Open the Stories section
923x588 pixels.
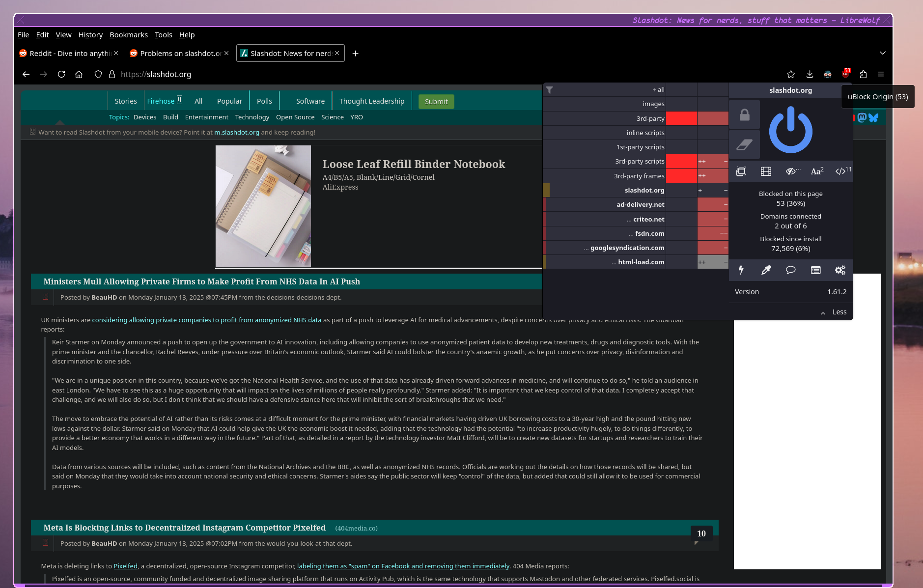click(x=126, y=101)
